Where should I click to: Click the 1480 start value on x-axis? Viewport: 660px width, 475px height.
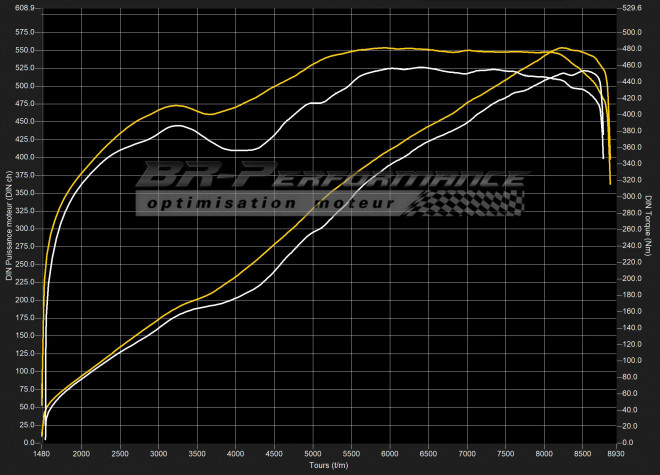pos(42,453)
